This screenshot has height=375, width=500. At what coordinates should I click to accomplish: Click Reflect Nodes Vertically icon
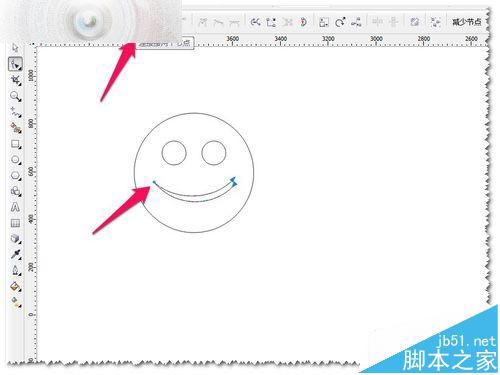point(394,22)
